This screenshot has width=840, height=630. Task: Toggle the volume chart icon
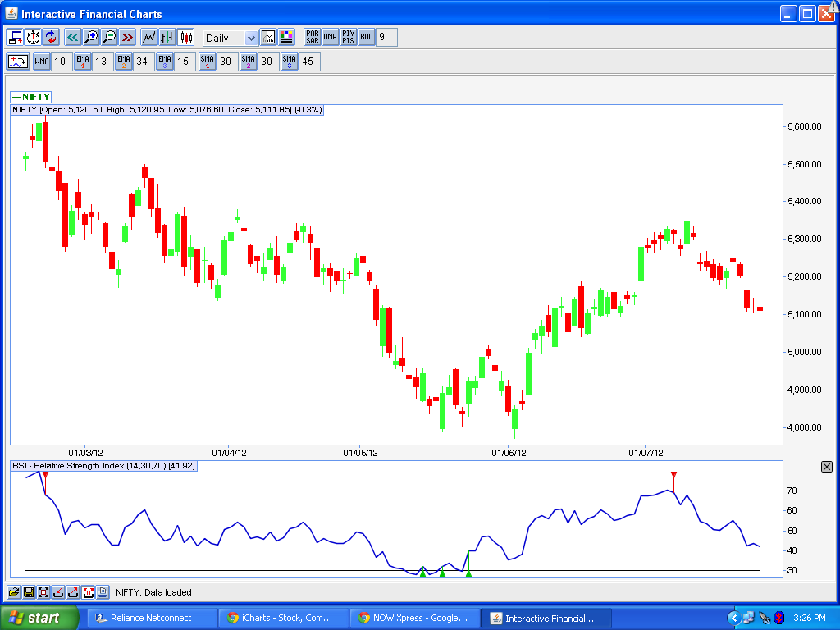tap(268, 38)
